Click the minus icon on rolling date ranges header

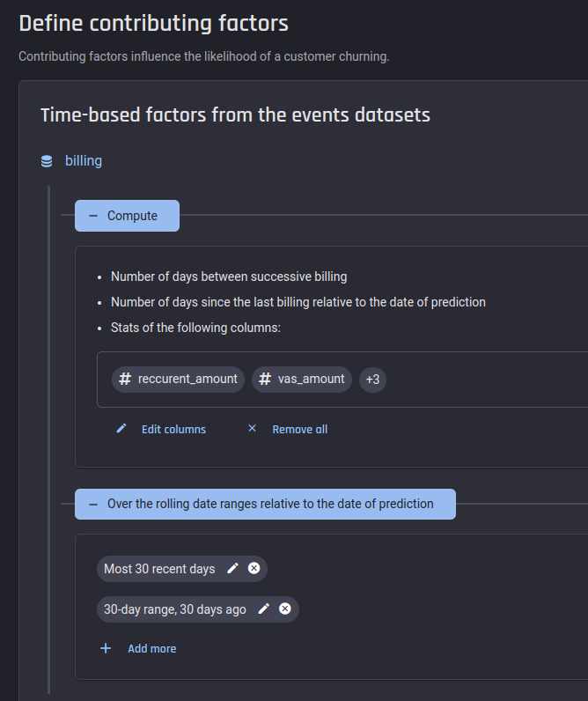(x=93, y=505)
